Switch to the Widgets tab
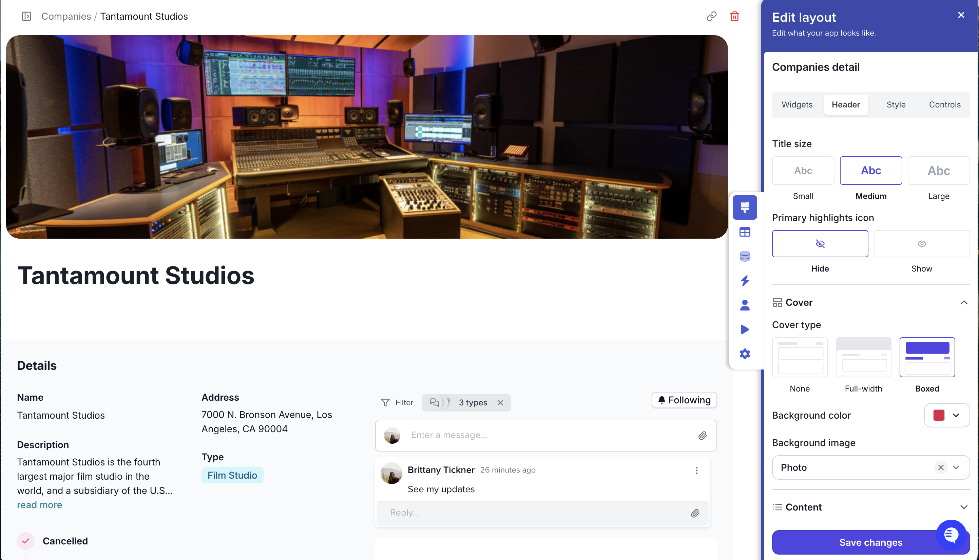This screenshot has height=560, width=979. click(796, 105)
